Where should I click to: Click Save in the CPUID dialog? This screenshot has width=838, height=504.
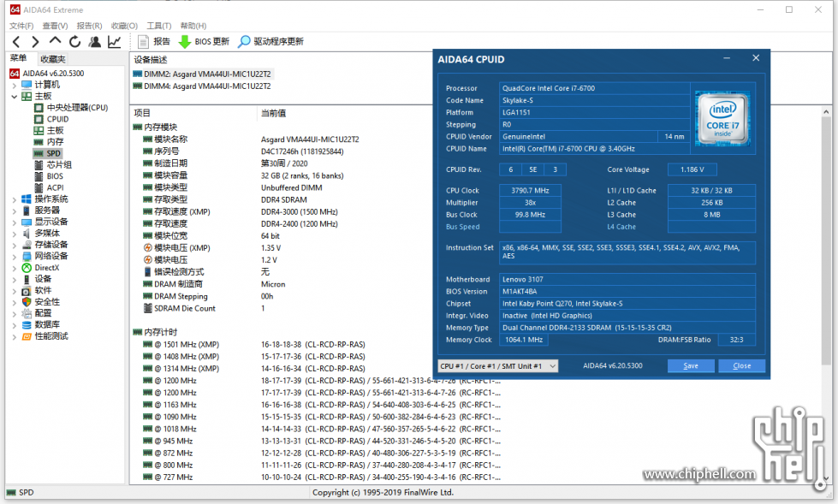[691, 366]
